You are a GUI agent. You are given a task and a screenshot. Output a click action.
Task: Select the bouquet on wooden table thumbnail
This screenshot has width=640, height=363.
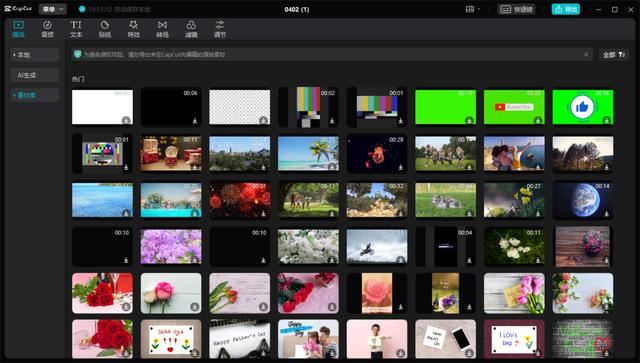point(582,247)
